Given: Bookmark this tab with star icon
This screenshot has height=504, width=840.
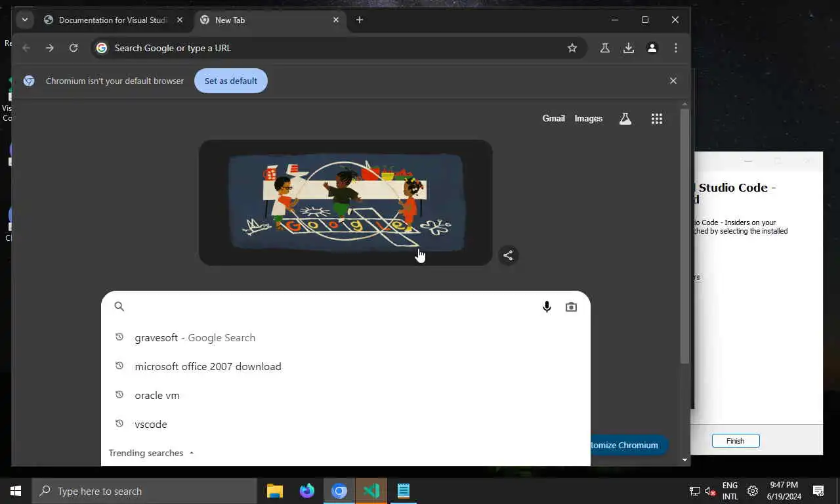Looking at the screenshot, I should 572,48.
